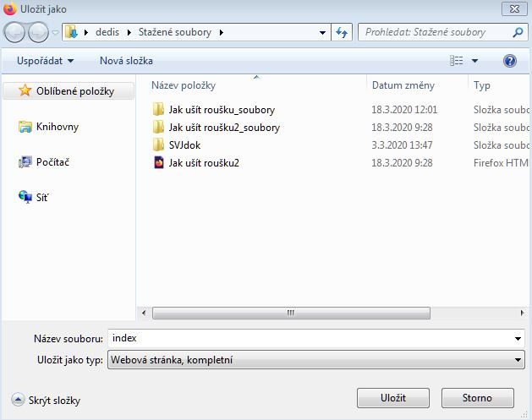Click the Storno cancel button
Viewport: 532px width, 420px height.
coord(477,398)
